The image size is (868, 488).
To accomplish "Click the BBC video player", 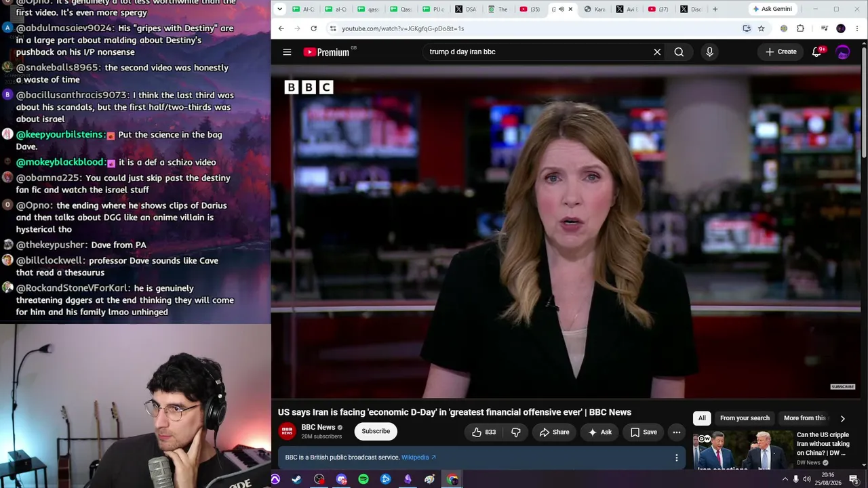I will 566,232.
